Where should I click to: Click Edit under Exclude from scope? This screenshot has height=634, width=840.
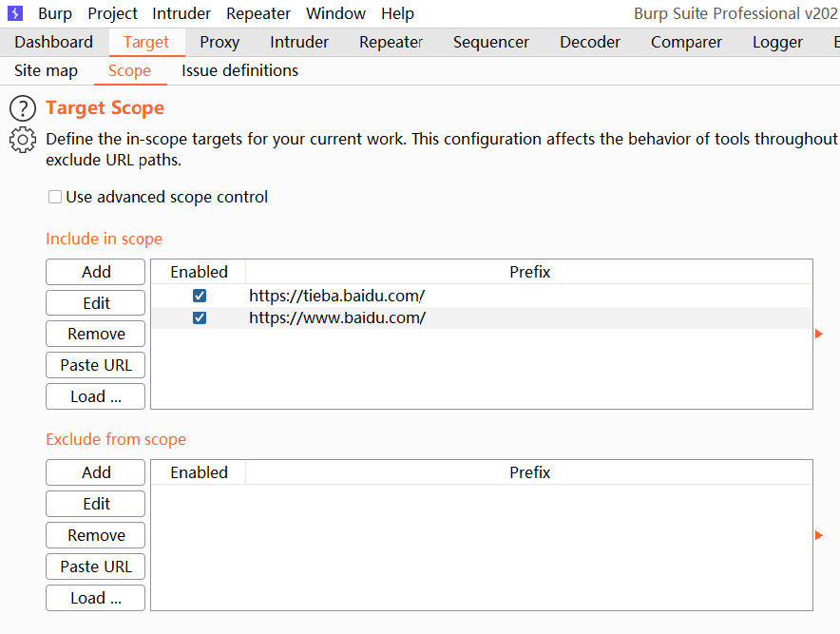click(x=95, y=504)
